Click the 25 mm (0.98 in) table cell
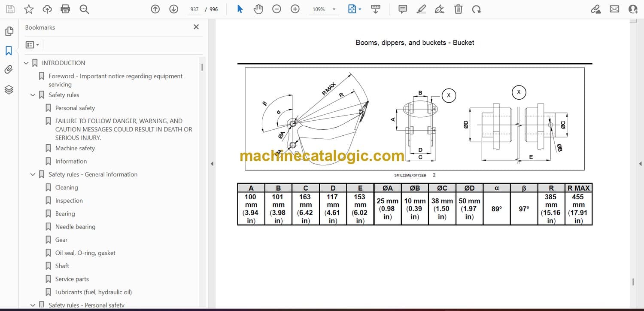644x311 pixels. (x=388, y=208)
